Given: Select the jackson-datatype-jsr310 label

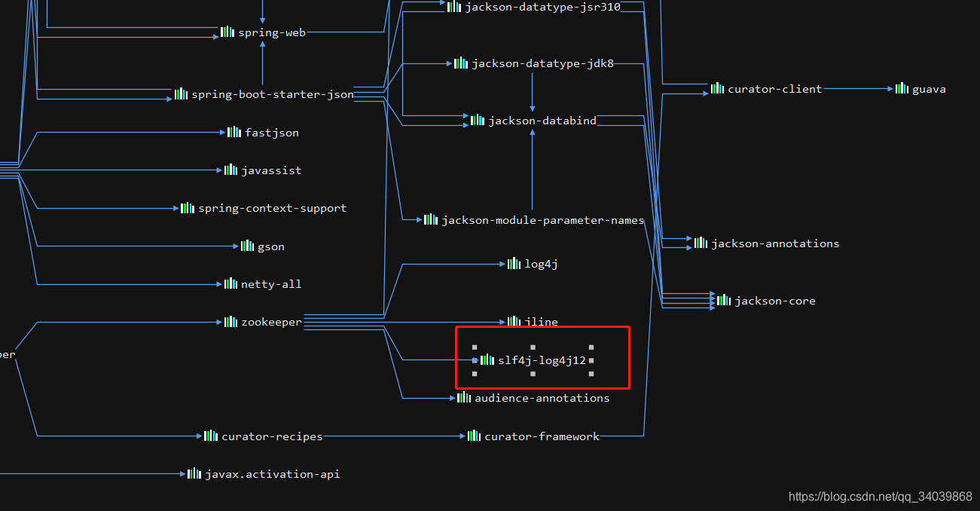Looking at the screenshot, I should coord(543,7).
